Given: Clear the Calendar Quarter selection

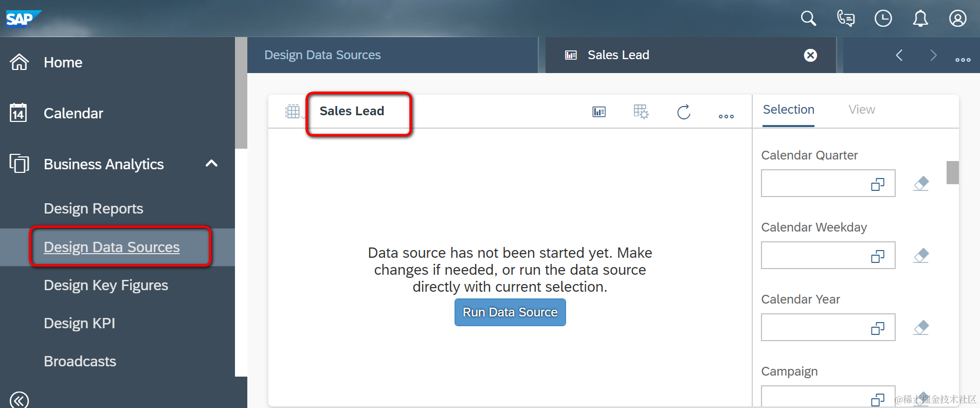Looking at the screenshot, I should [x=921, y=184].
